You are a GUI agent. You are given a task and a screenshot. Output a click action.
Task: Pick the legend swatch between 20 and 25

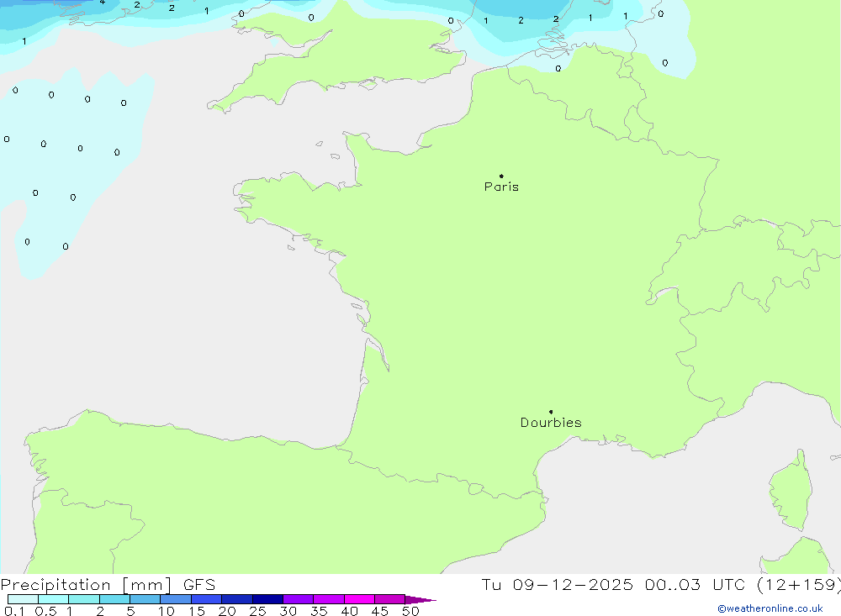click(x=237, y=599)
